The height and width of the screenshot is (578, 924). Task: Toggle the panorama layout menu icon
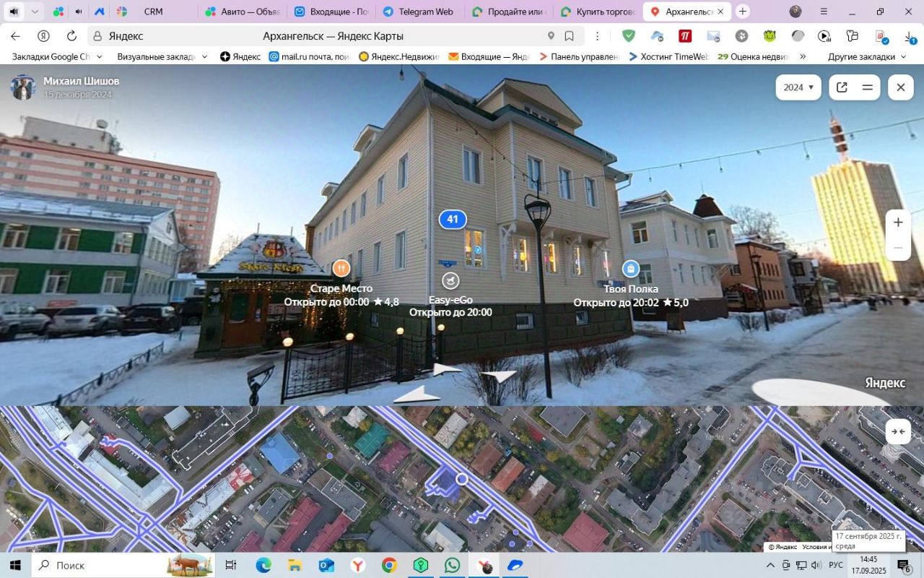(868, 87)
